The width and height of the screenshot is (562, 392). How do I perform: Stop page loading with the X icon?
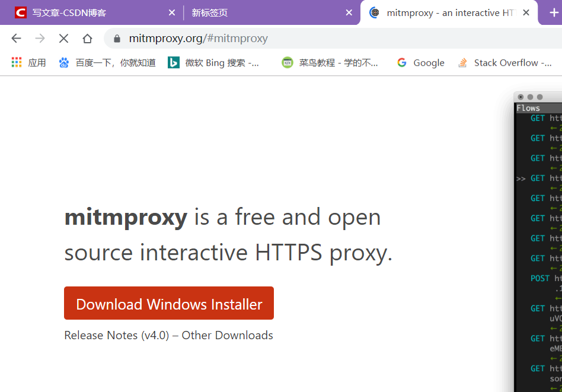coord(63,38)
